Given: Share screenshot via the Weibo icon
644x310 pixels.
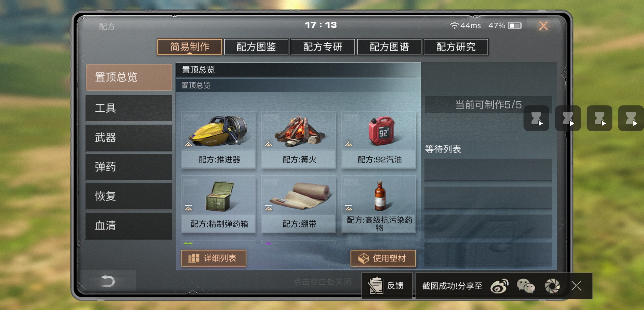Looking at the screenshot, I should [499, 286].
